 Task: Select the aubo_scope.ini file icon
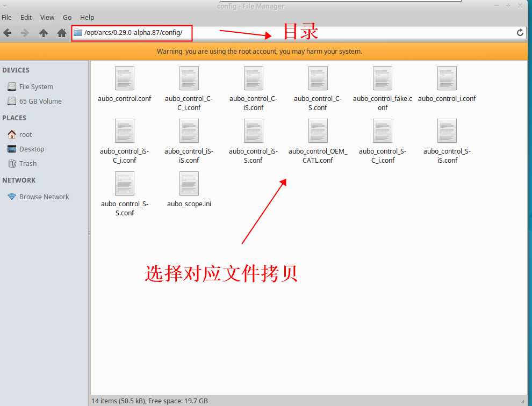[x=189, y=183]
